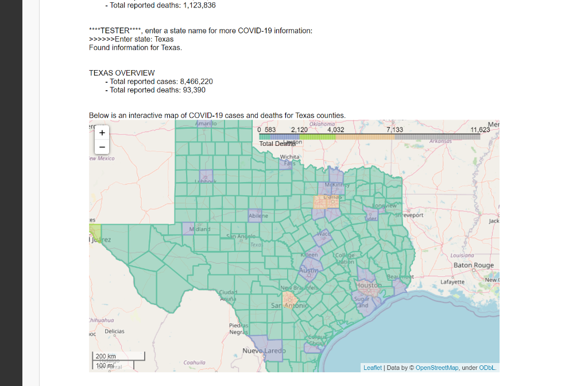588x386 pixels.
Task: Click the legend value 7,133
Action: [394, 130]
